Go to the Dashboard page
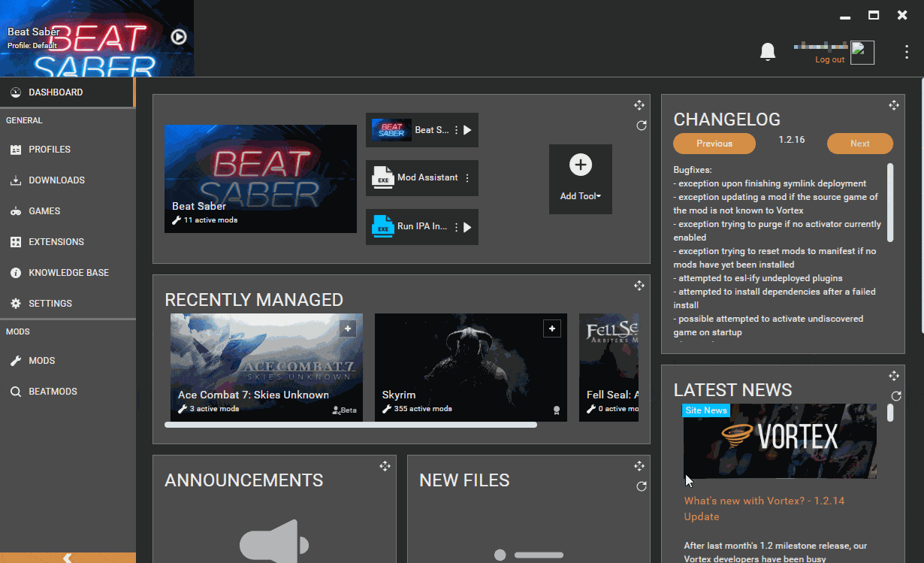 coord(68,92)
